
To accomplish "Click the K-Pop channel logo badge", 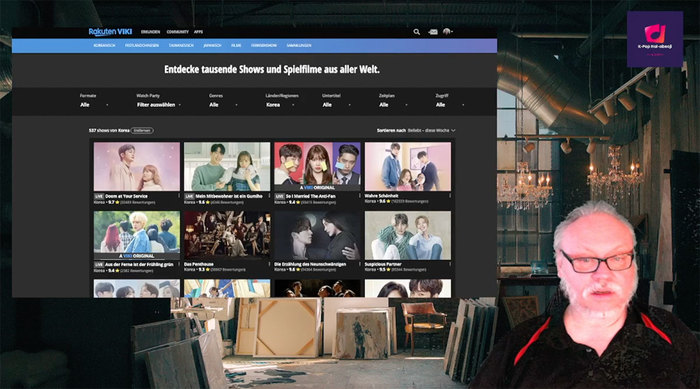I will [x=655, y=39].
